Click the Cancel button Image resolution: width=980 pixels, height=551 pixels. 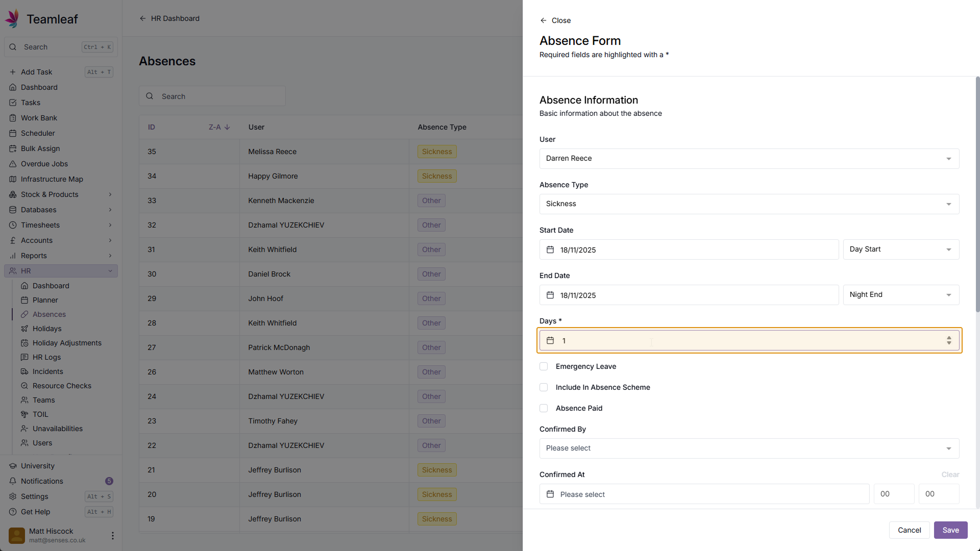pyautogui.click(x=909, y=530)
